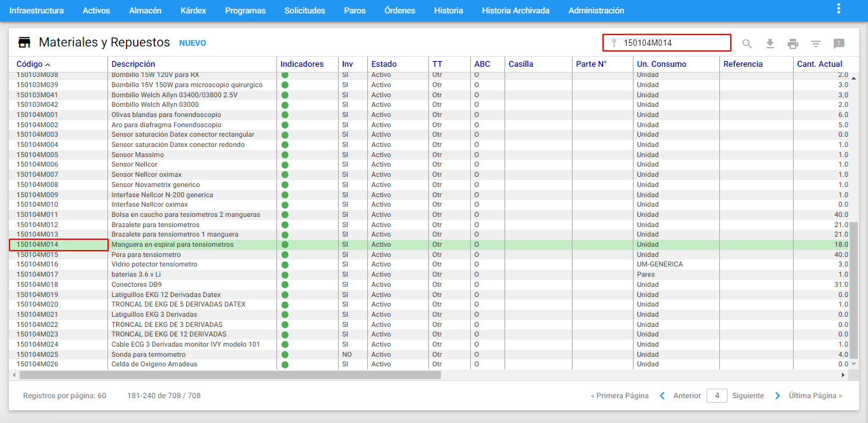The image size is (868, 423).
Task: Open the Paros menu
Action: (355, 11)
